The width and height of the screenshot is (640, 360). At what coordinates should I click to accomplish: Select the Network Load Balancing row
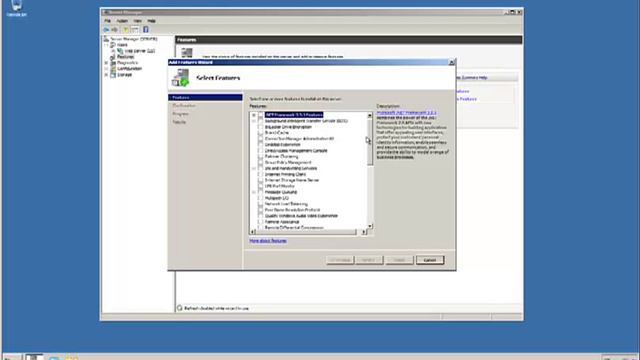tap(286, 204)
